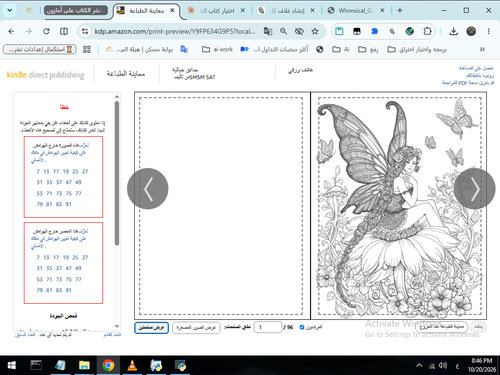Viewport: 500px width, 375px height.
Task: Open the Chrome profile avatar
Action: point(471,31)
